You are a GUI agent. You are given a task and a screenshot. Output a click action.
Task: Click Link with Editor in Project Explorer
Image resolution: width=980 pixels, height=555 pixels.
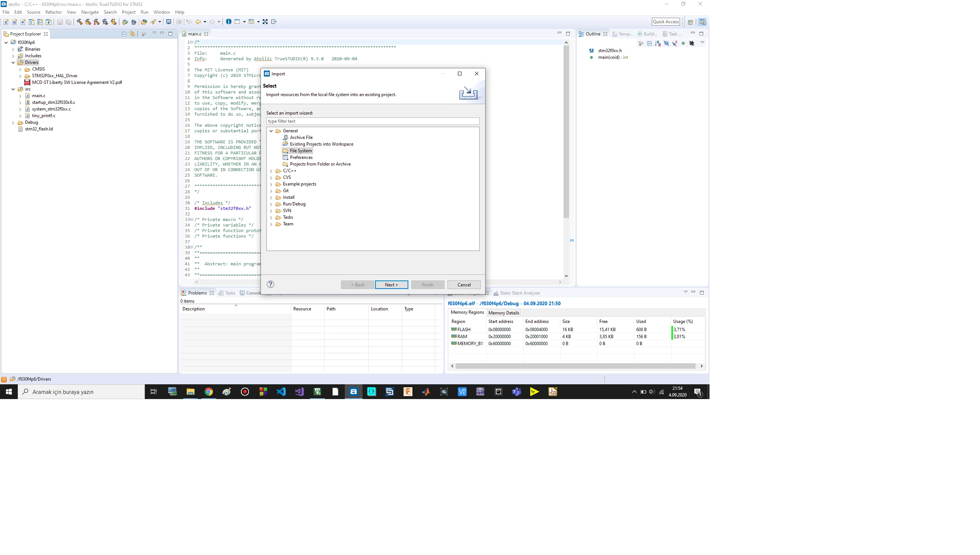tap(132, 34)
